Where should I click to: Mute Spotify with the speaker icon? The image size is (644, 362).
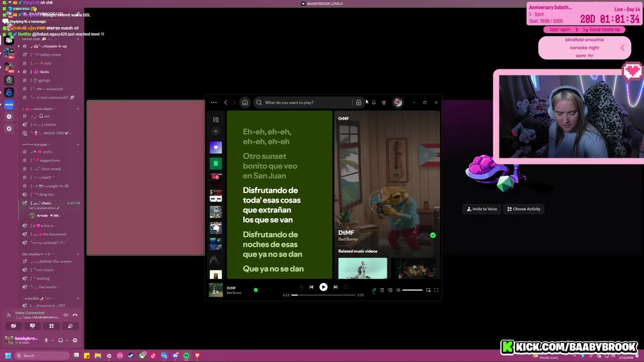tap(398, 290)
